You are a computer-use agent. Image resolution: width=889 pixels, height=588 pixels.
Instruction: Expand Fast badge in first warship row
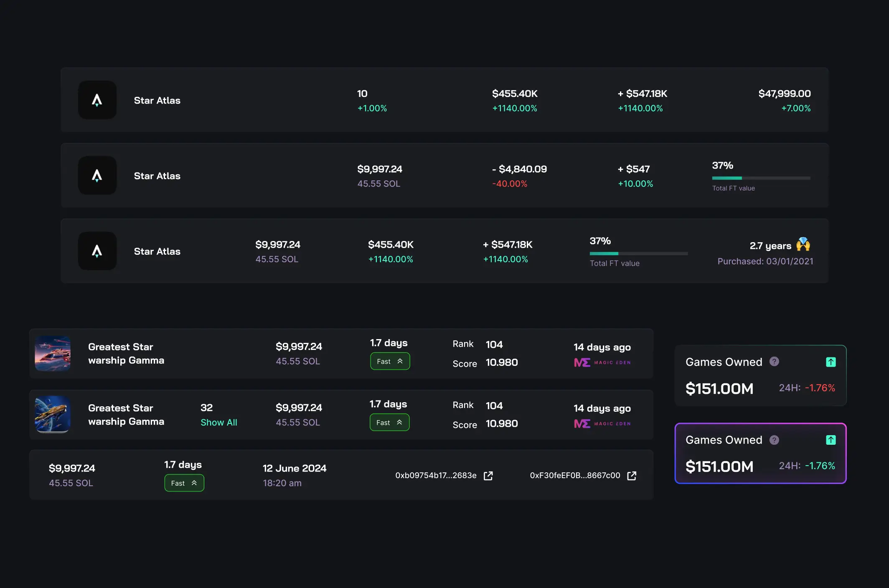[390, 361]
